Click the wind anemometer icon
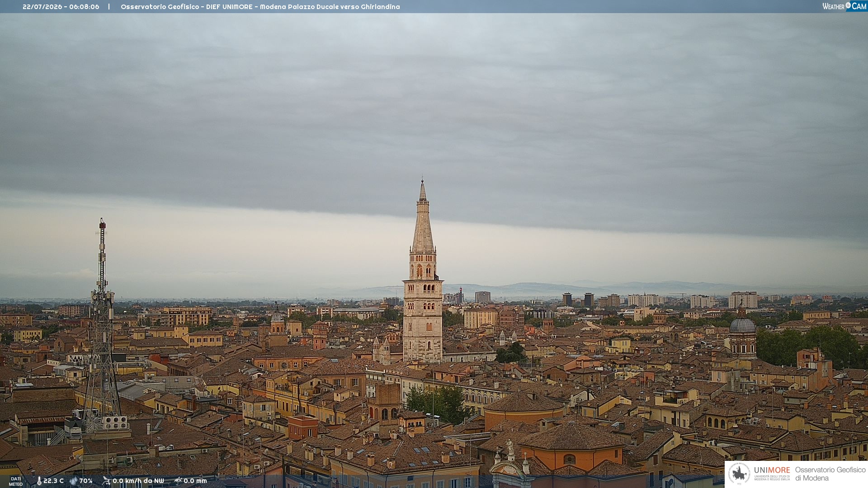This screenshot has height=488, width=868. [106, 481]
